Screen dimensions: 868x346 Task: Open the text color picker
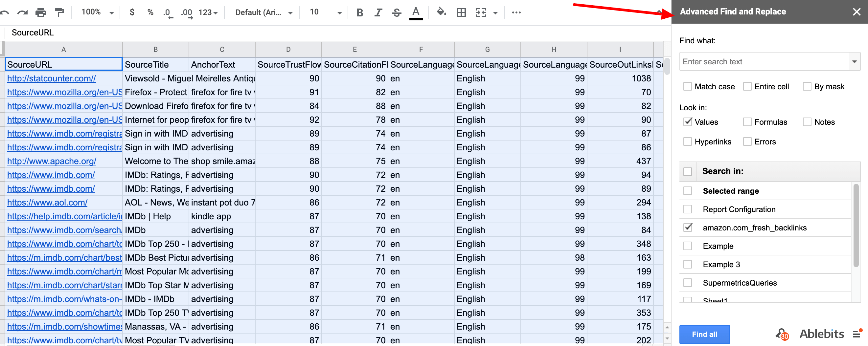[x=416, y=13]
